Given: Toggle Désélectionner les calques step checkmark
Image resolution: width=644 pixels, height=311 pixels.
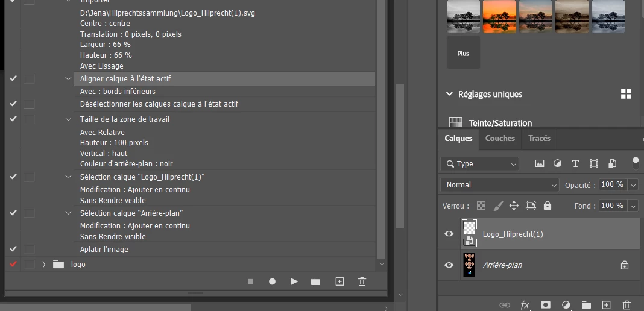Looking at the screenshot, I should [13, 104].
